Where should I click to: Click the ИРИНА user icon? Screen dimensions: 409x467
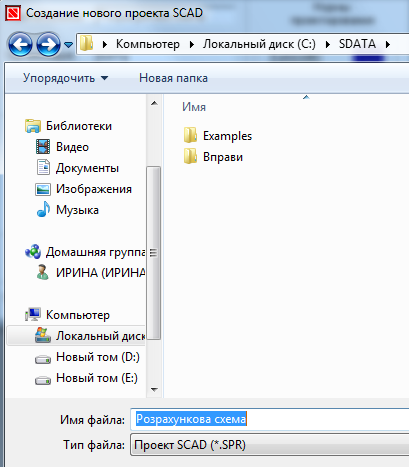click(x=42, y=272)
